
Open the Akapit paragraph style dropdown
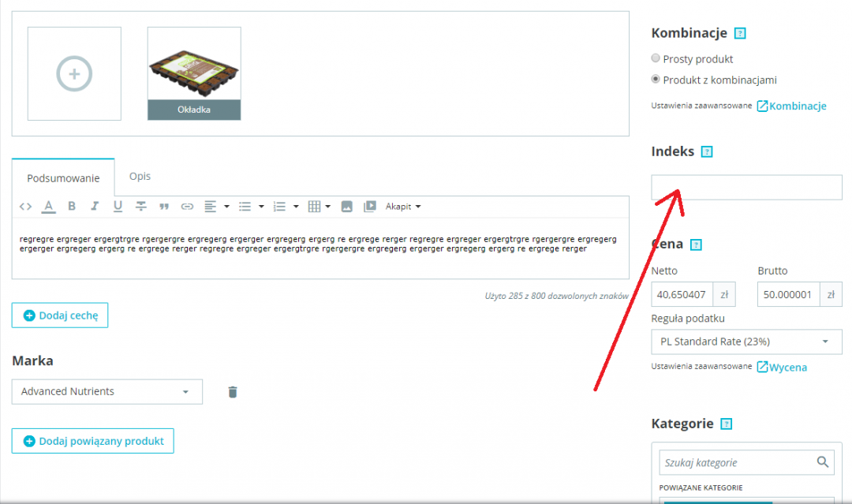tap(403, 207)
